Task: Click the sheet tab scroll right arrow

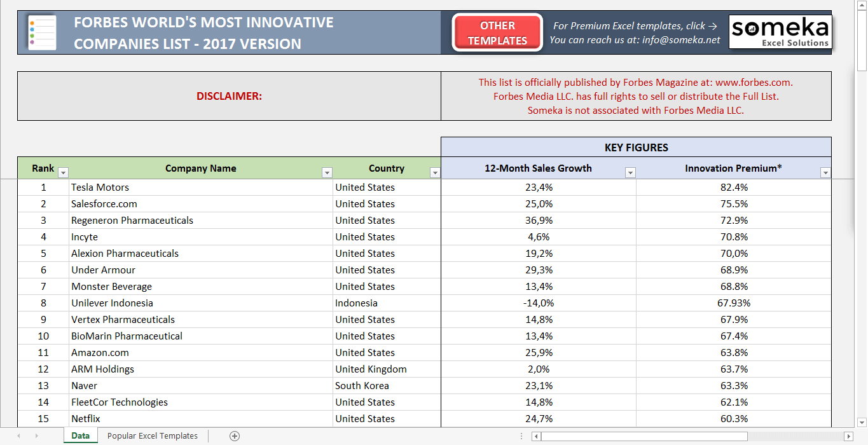Action: pos(36,436)
